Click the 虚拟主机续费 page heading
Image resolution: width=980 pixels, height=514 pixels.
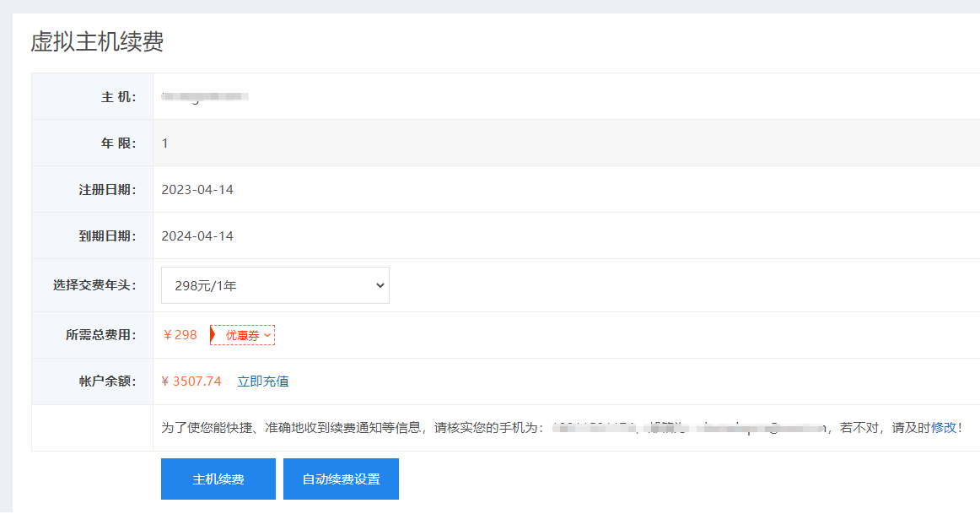tap(97, 41)
